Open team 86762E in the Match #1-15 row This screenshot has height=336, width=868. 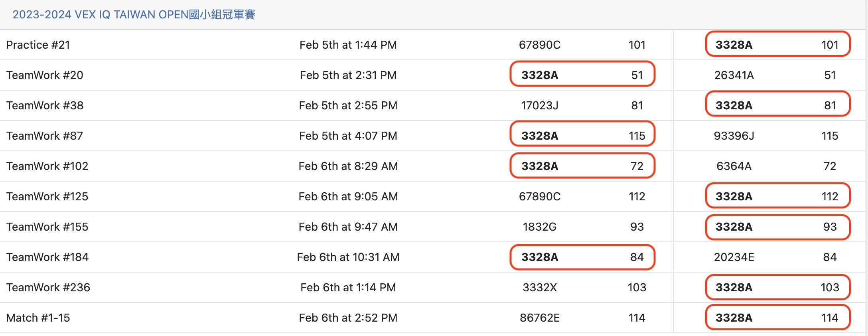539,318
